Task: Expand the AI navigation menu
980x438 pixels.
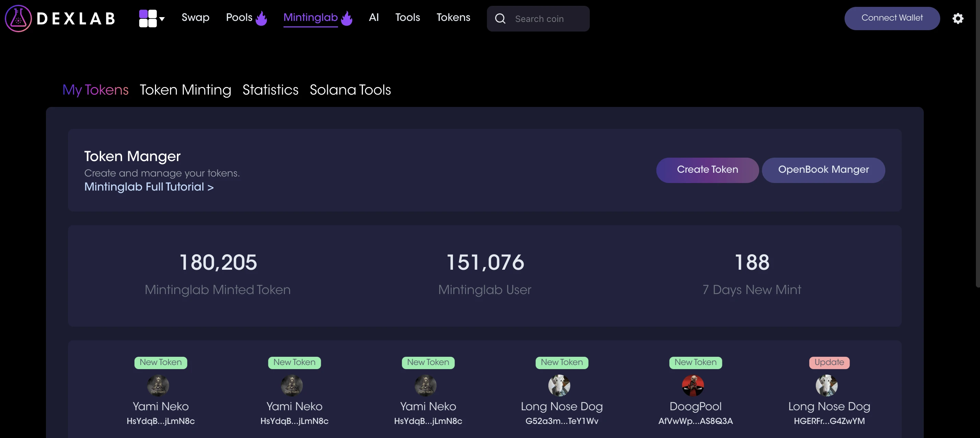Action: pos(374,17)
